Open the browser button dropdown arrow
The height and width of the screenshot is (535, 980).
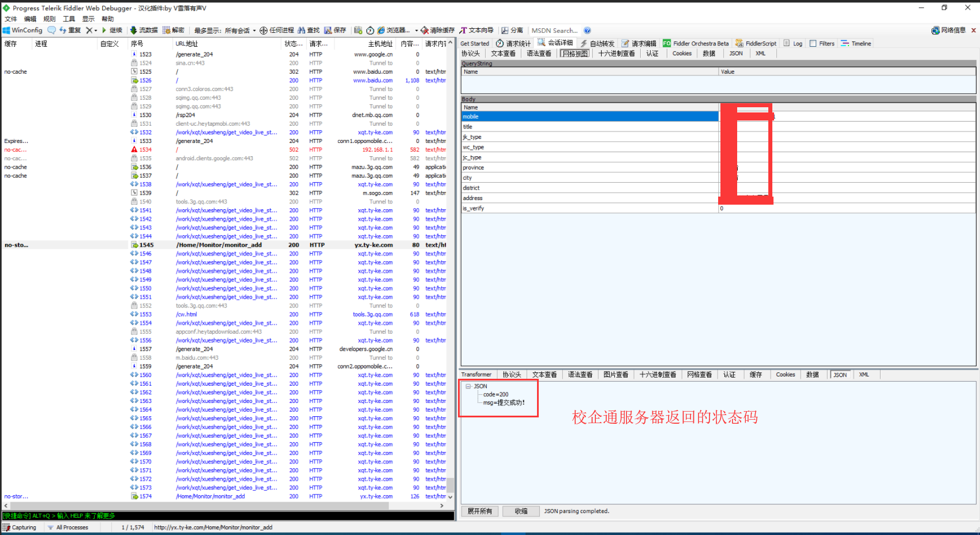(x=416, y=31)
